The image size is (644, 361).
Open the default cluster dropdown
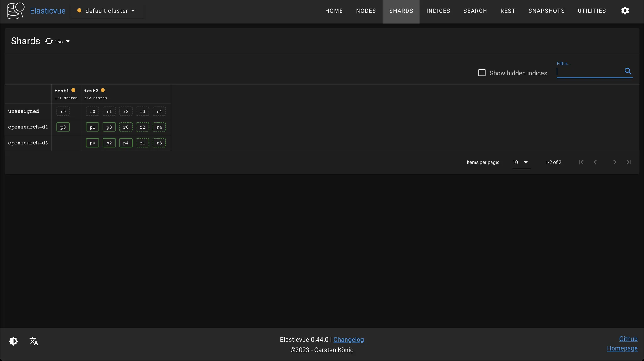pos(107,11)
